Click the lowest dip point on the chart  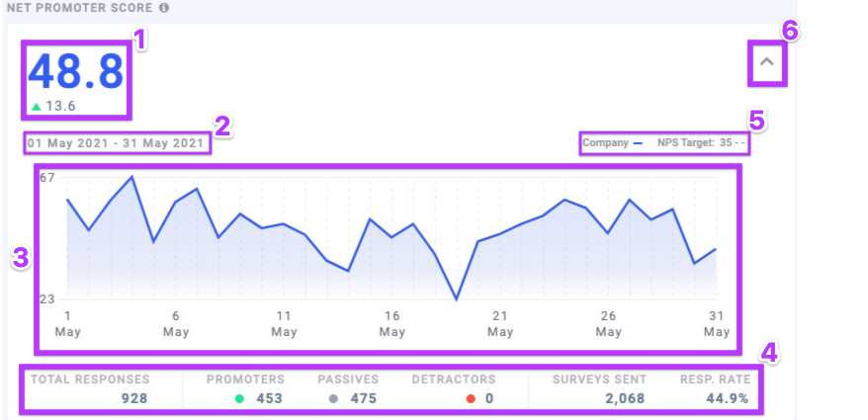pos(456,298)
